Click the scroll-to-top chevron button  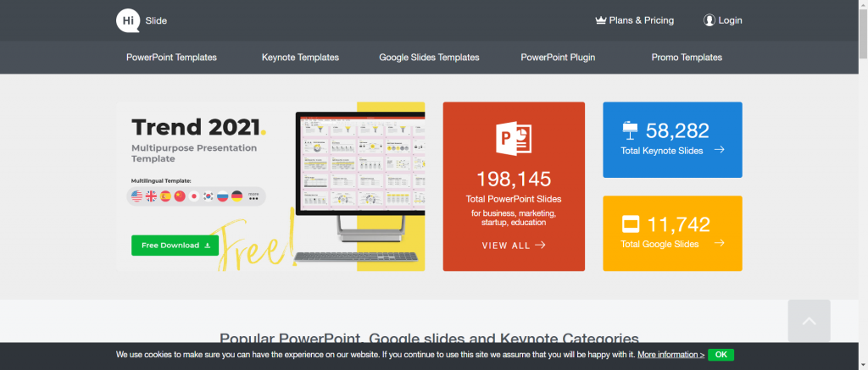(809, 321)
